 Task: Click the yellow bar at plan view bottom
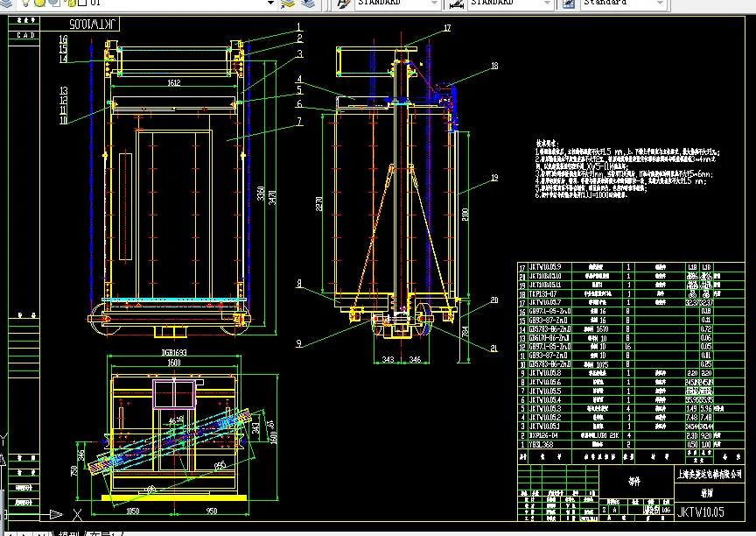tap(174, 497)
